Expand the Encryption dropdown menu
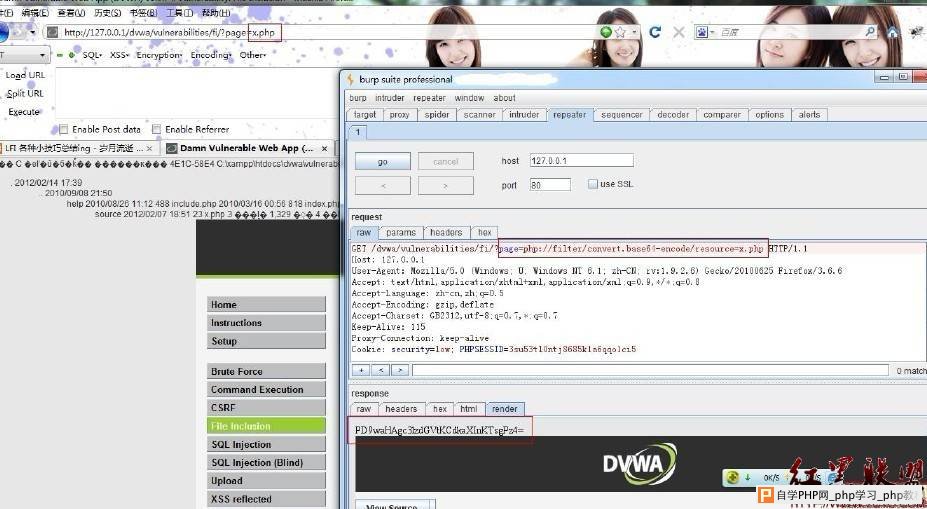 160,55
